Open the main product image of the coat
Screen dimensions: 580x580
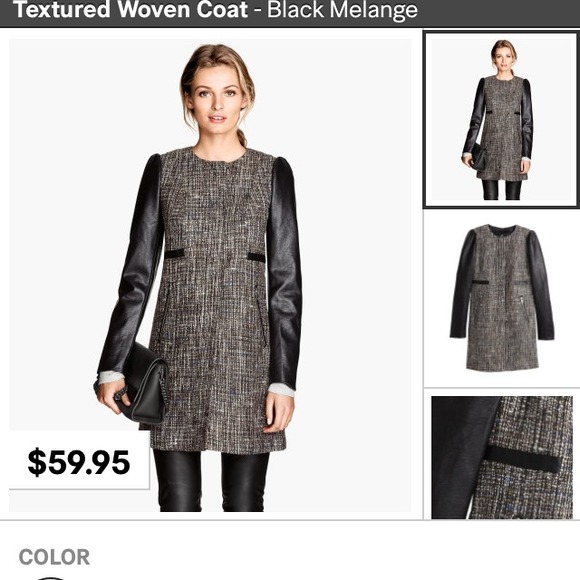pyautogui.click(x=210, y=275)
